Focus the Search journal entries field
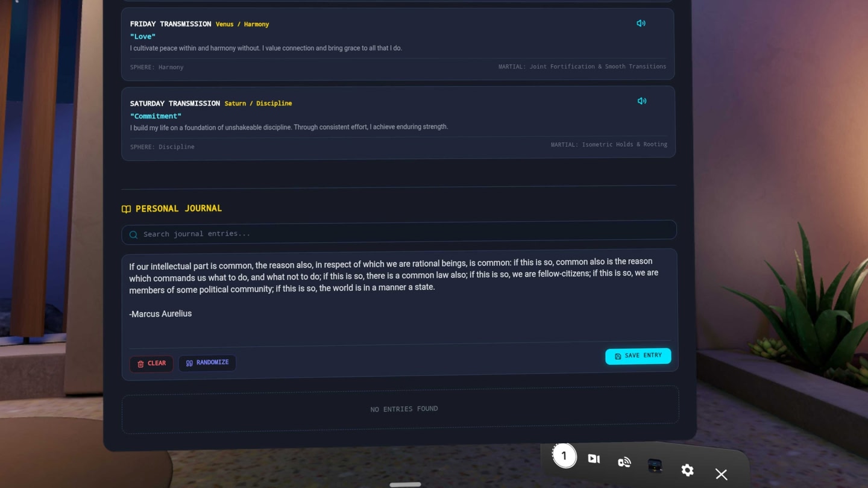868x488 pixels. 399,233
